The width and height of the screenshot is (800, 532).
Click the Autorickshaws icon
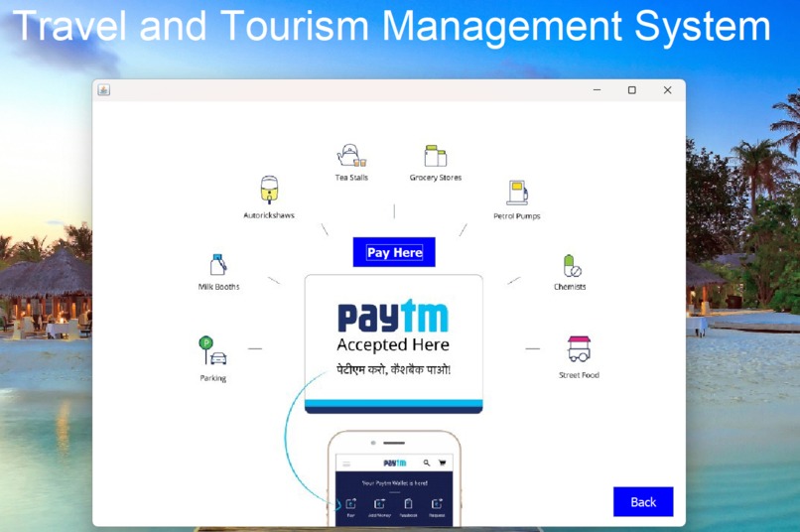pos(269,190)
